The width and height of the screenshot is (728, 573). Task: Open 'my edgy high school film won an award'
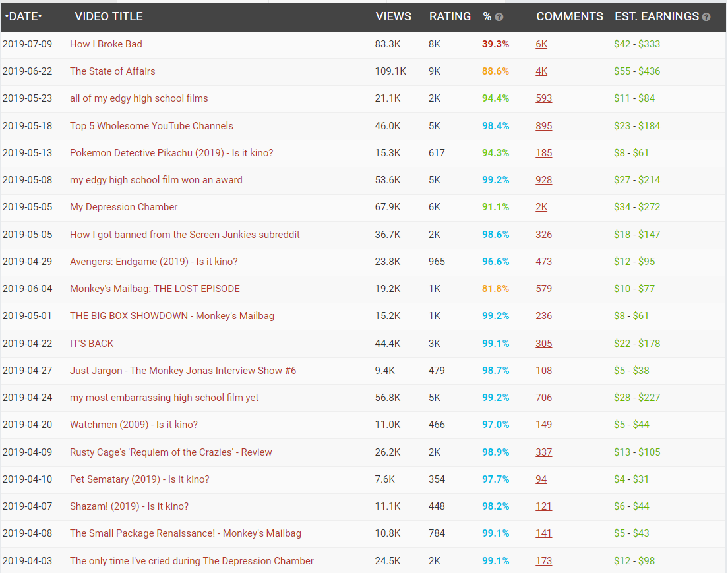click(x=156, y=180)
